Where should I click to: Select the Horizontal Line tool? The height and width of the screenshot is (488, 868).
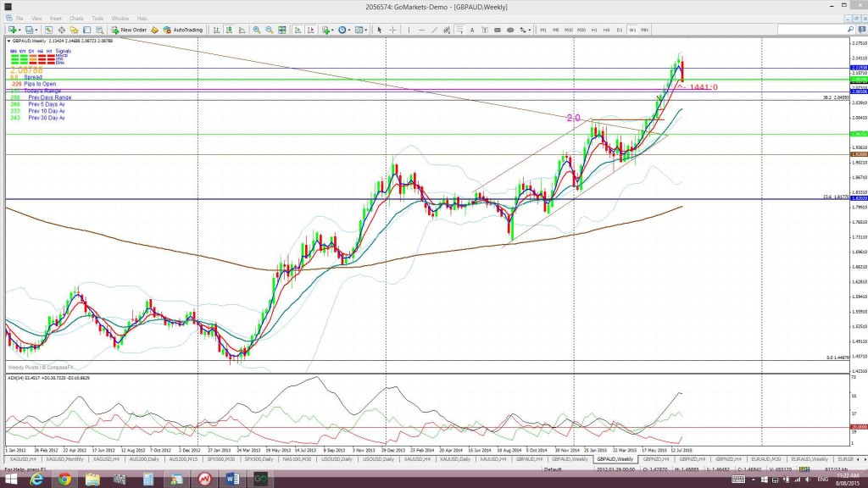422,30
